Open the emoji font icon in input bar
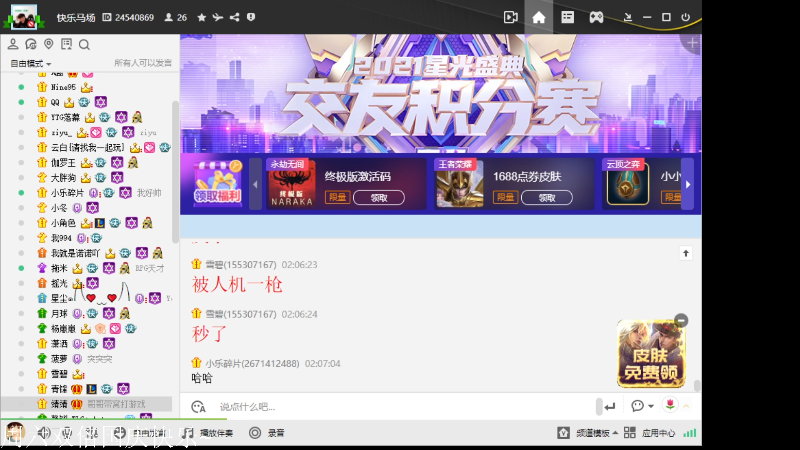Viewport: 800px width, 450px height. coord(198,407)
